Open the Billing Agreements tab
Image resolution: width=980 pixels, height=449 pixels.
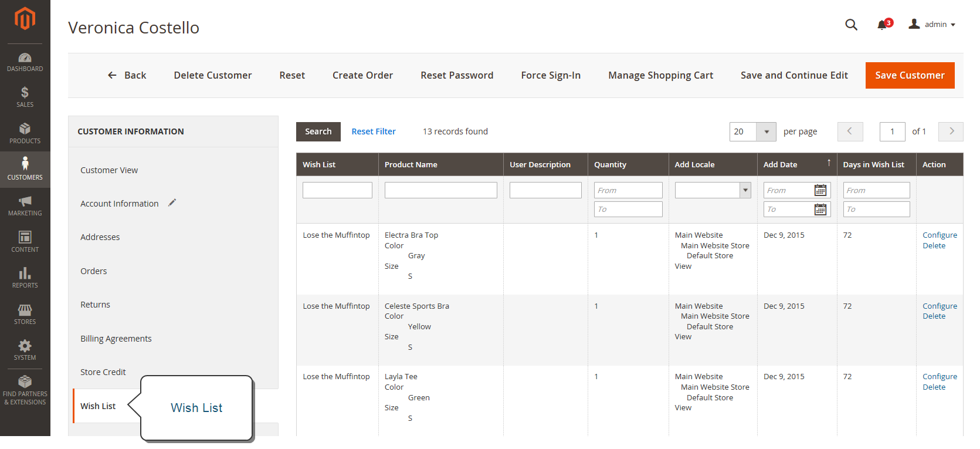pyautogui.click(x=116, y=339)
